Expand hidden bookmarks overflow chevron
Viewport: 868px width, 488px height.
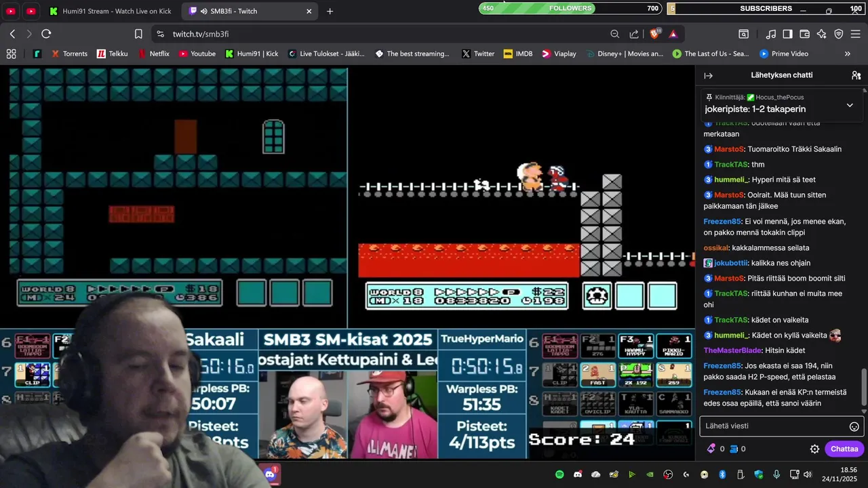coord(848,54)
